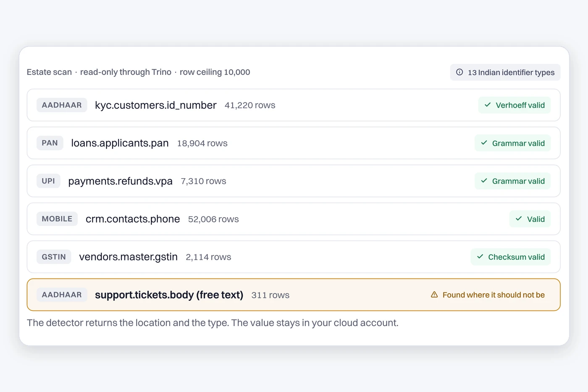Viewport: 588px width, 392px height.
Task: Click the warning triangle icon in support.tickets.body row
Action: click(x=434, y=295)
